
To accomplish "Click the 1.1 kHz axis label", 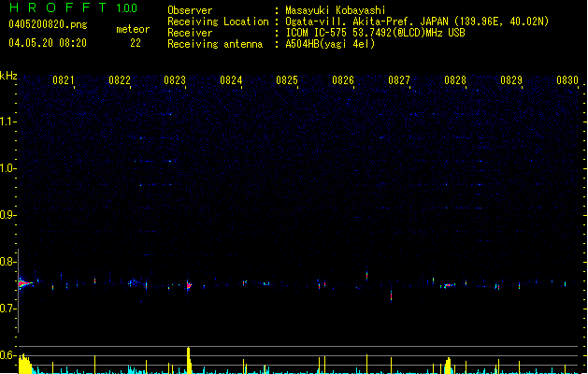I will 8,122.
